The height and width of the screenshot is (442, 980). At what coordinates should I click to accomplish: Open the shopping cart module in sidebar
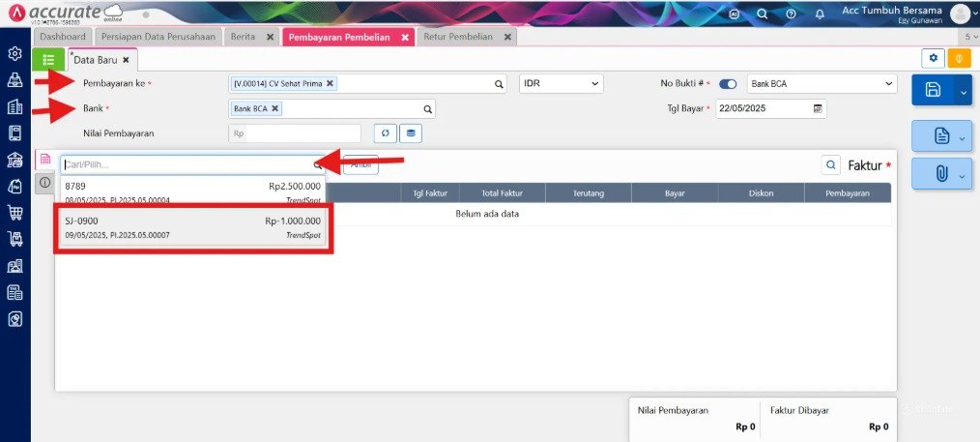(x=15, y=212)
